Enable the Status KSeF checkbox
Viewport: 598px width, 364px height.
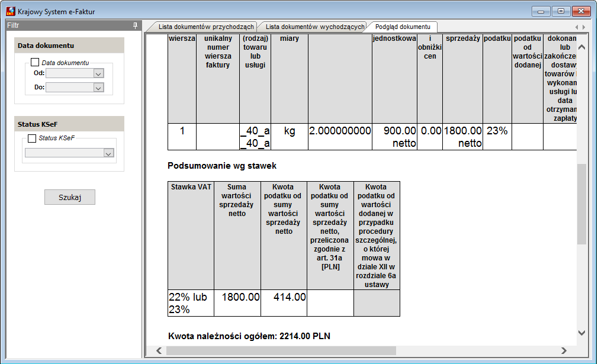(x=32, y=138)
